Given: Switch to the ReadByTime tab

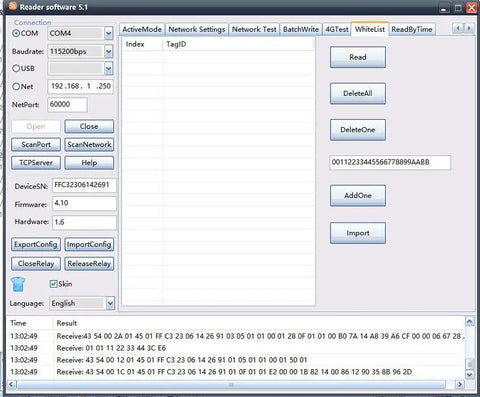Looking at the screenshot, I should pos(412,29).
